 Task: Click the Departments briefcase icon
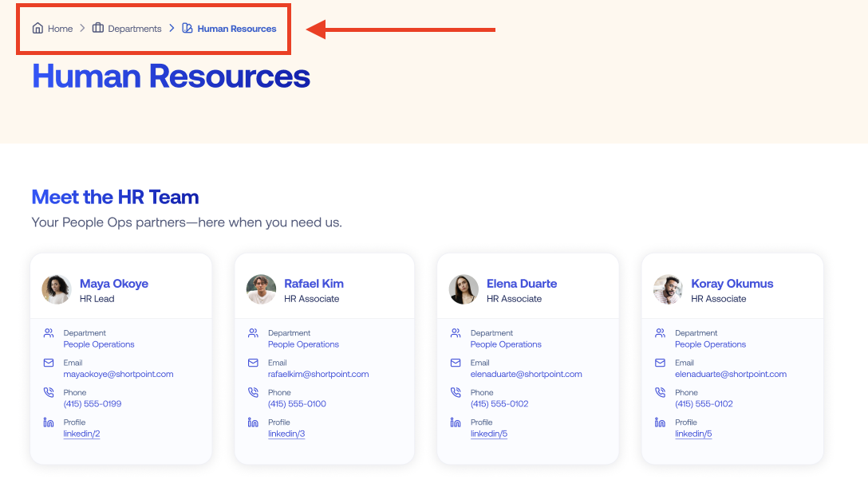click(x=98, y=28)
